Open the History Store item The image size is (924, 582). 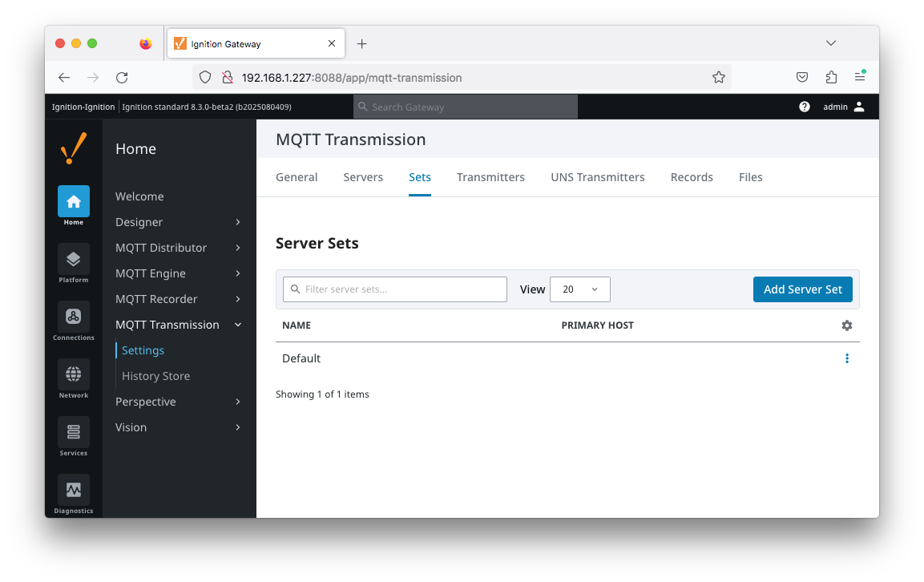coord(155,376)
